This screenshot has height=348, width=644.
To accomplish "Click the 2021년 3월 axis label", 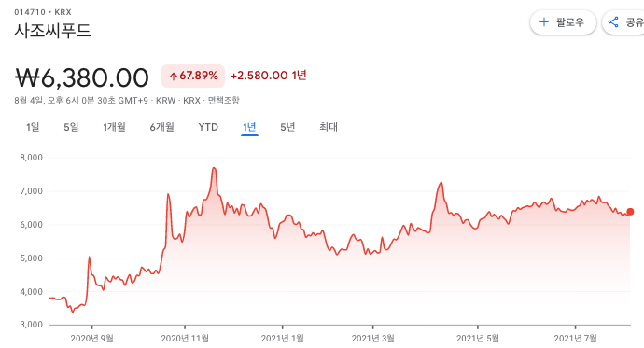I will (x=373, y=338).
